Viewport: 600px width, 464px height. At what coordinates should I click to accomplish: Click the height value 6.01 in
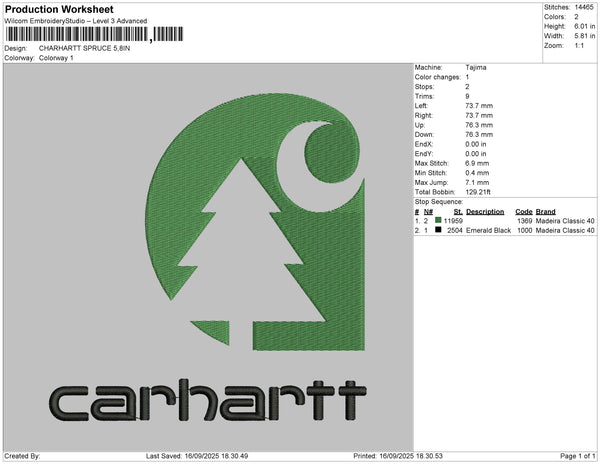click(584, 26)
